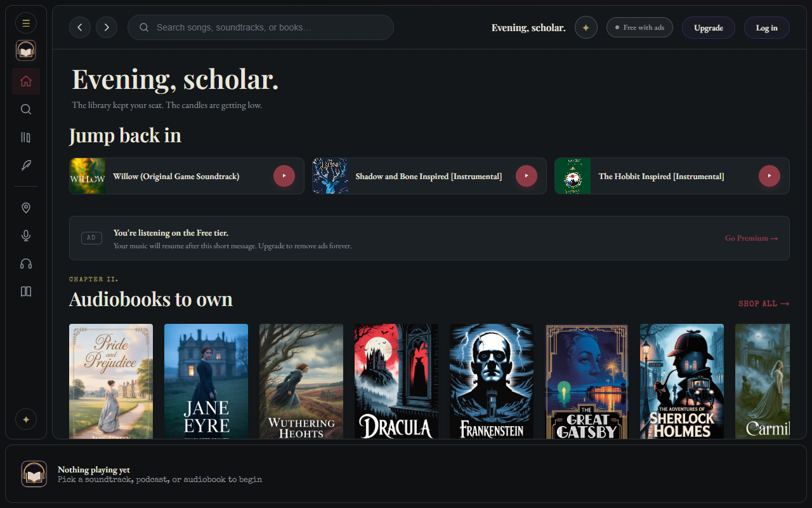Toggle the sidebar hamburger menu
The width and height of the screenshot is (812, 508).
[26, 23]
